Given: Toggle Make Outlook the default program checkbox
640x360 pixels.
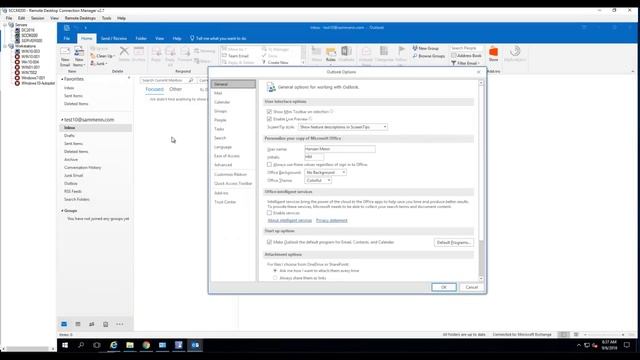Looking at the screenshot, I should [269, 242].
